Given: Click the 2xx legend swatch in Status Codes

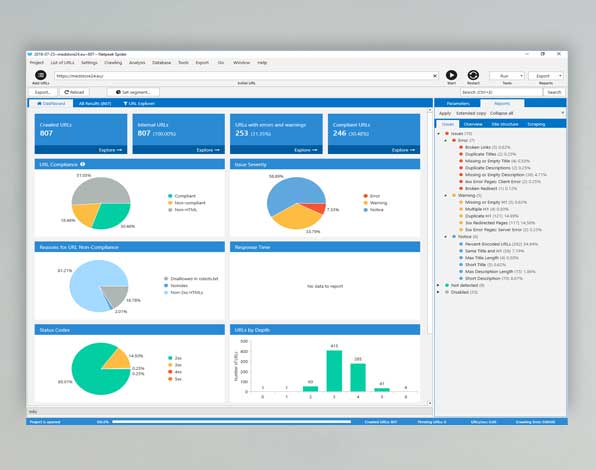Looking at the screenshot, I should [x=170, y=358].
